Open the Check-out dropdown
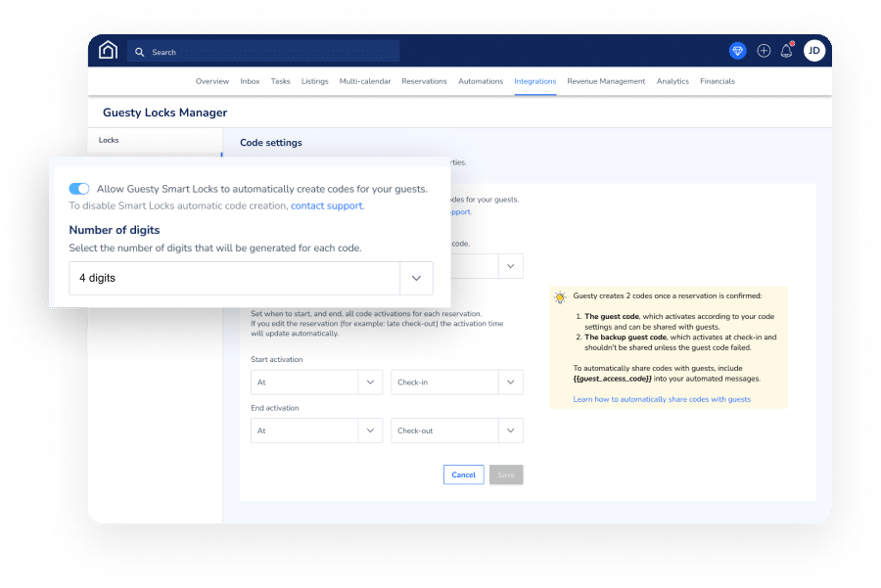Image resolution: width=881 pixels, height=588 pixels. click(x=457, y=430)
